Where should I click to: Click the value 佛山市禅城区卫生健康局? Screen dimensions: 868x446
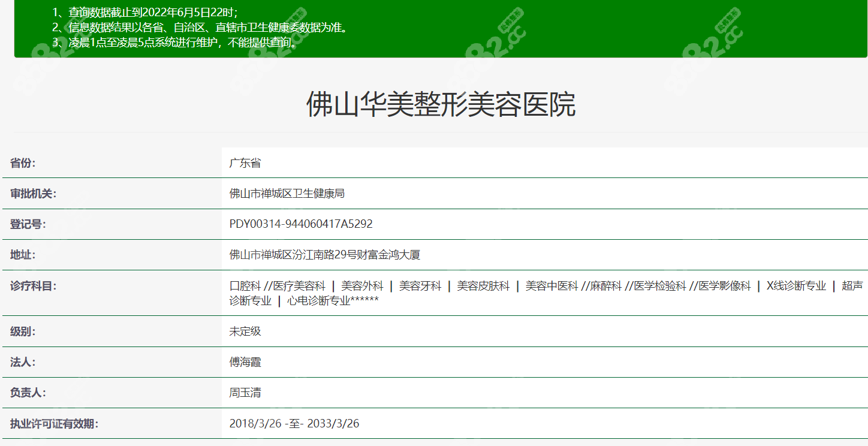coord(287,194)
